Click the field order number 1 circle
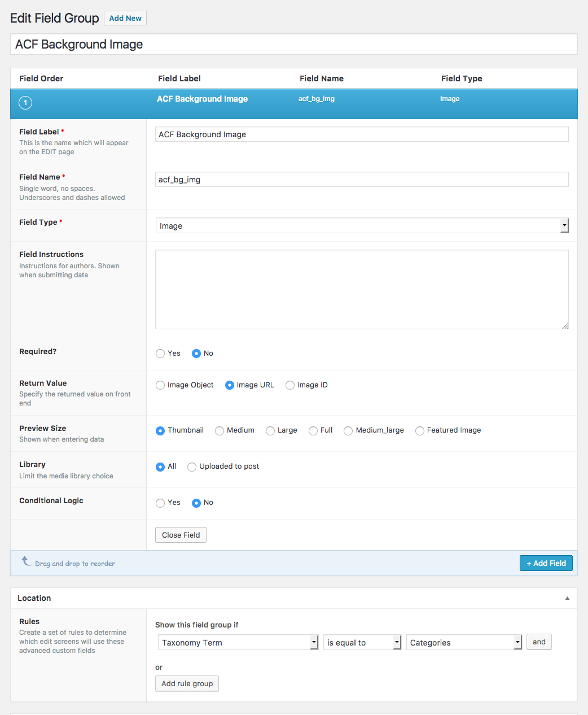Screen dimensions: 588x715 pos(25,103)
